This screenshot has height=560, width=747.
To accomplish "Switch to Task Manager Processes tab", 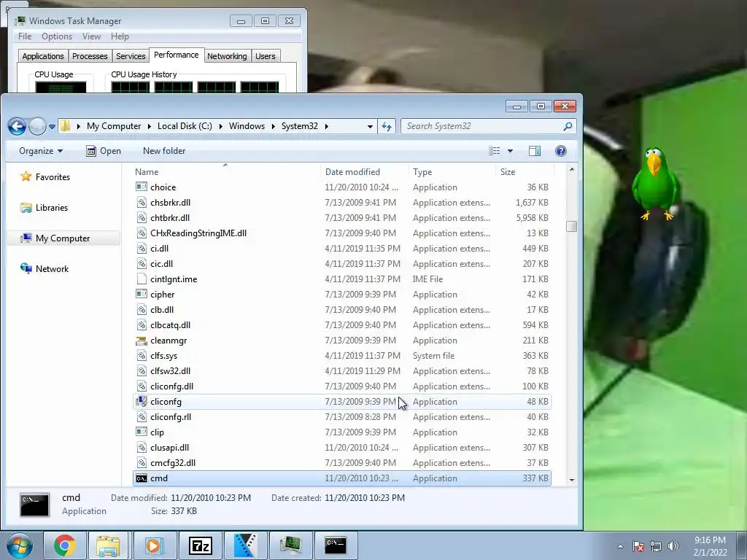I will (90, 56).
